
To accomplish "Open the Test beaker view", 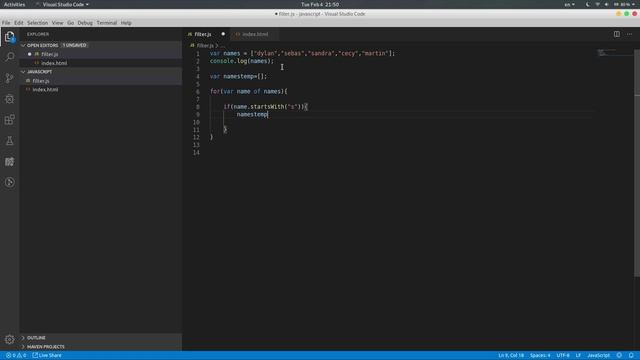I will tap(9, 141).
